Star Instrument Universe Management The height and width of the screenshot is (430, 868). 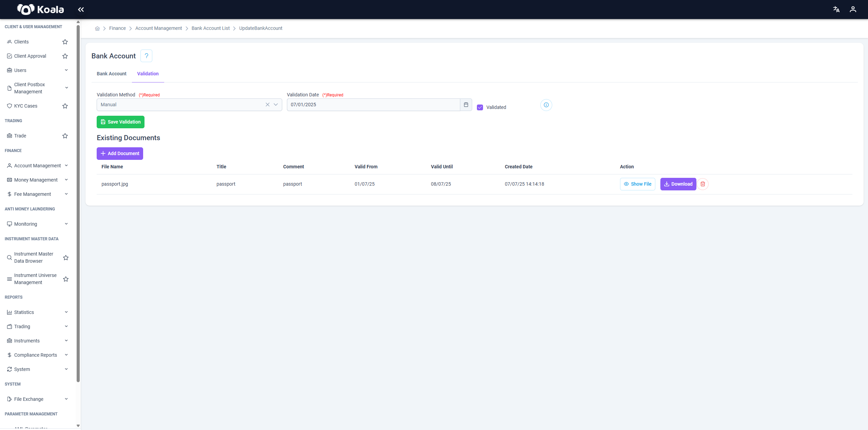click(66, 279)
